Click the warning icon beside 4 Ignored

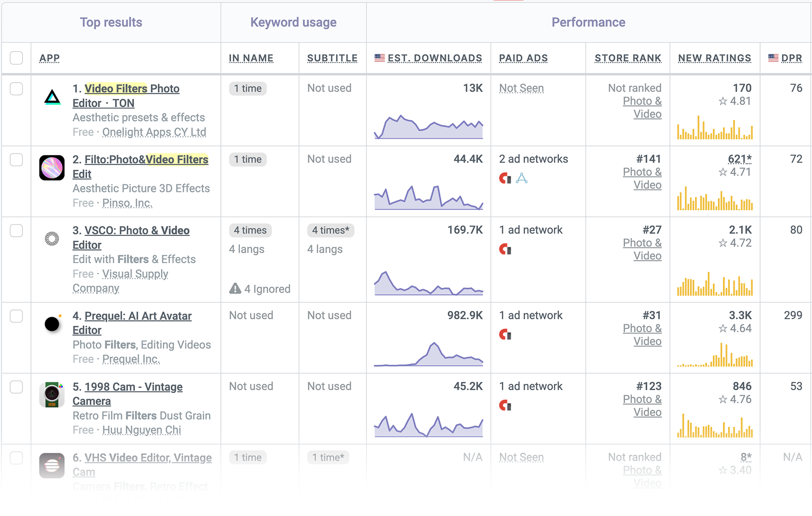coord(235,289)
